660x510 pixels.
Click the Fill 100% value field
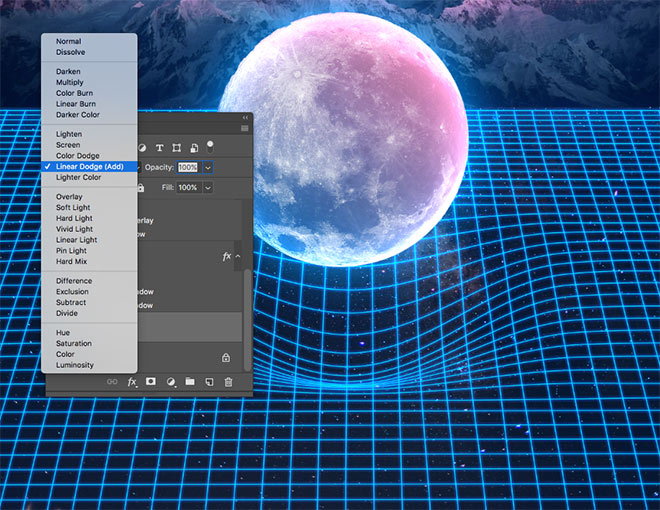(x=189, y=188)
